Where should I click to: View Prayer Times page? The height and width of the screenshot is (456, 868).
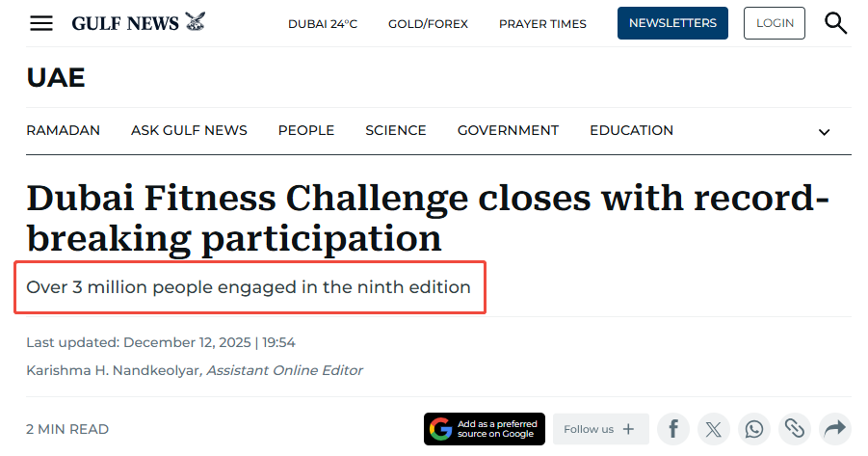(x=542, y=24)
